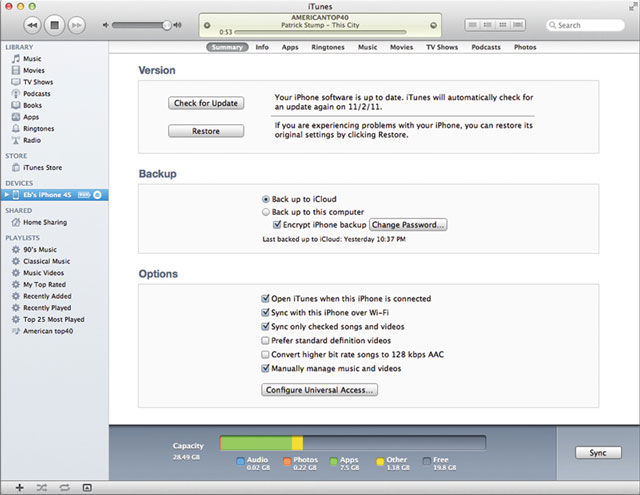Click the Sync button
The height and width of the screenshot is (495, 640).
[598, 453]
